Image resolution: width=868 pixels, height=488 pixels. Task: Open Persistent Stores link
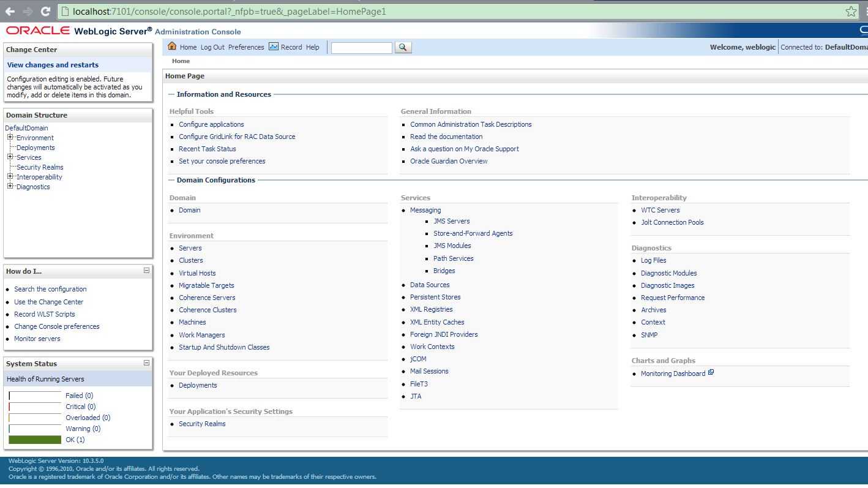[x=435, y=297]
